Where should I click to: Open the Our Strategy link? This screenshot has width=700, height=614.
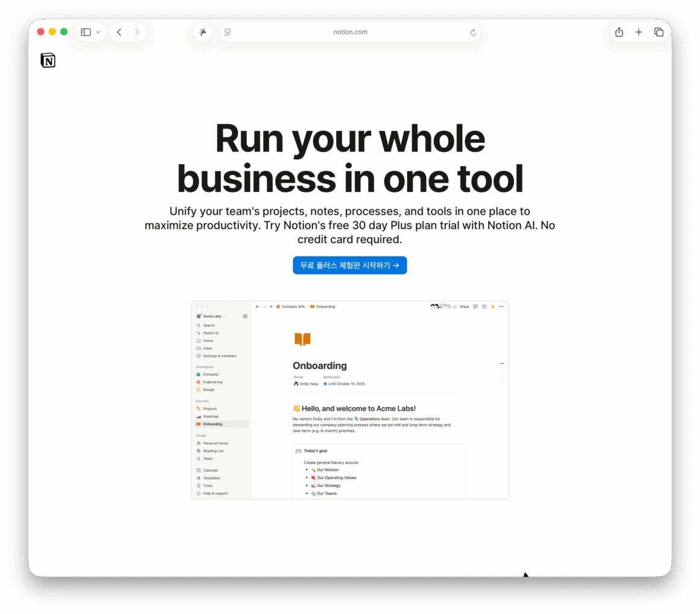[x=326, y=486]
